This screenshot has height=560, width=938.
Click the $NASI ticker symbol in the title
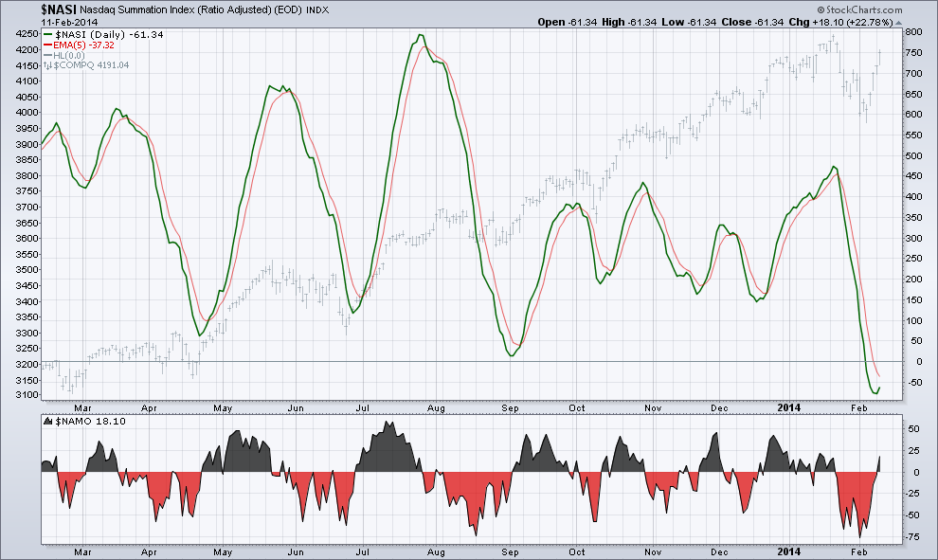point(59,9)
